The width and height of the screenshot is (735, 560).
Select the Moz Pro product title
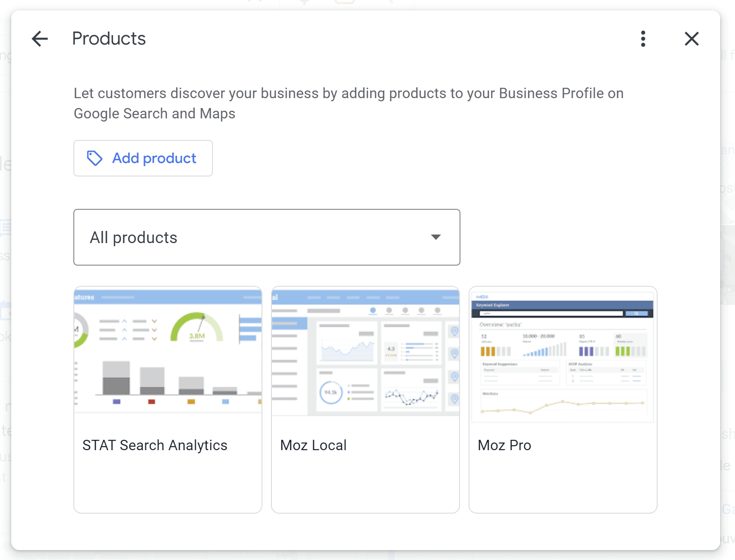click(x=504, y=445)
